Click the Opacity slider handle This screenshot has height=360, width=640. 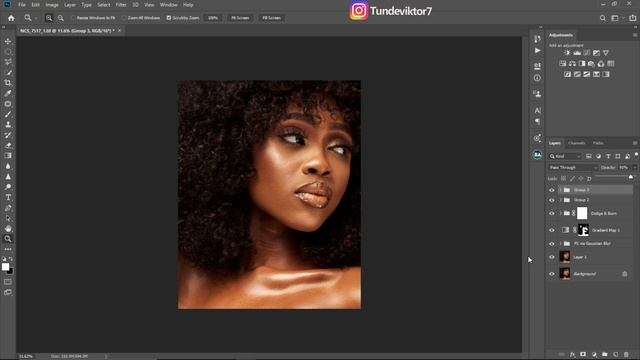(631, 177)
